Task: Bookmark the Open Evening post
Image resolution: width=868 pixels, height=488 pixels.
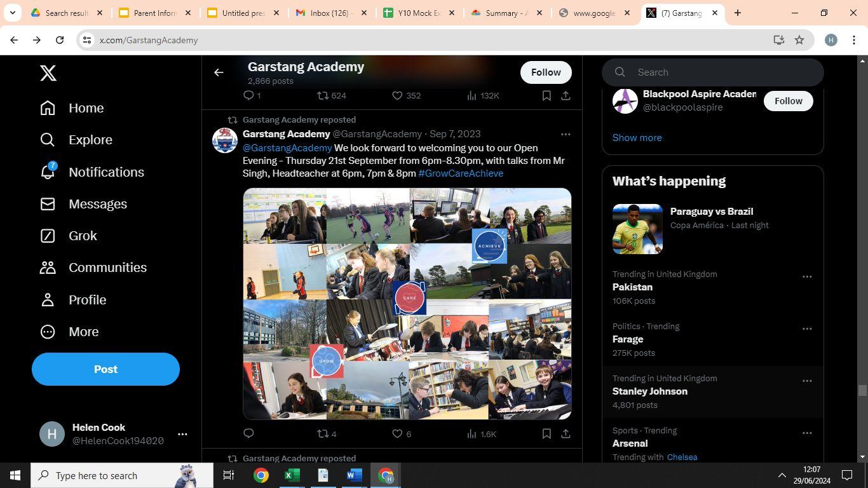Action: 546,433
